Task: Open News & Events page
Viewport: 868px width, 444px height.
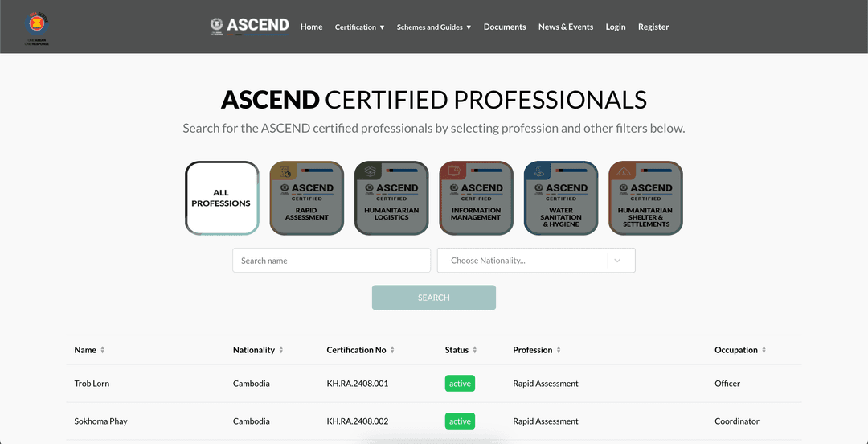Action: point(566,27)
